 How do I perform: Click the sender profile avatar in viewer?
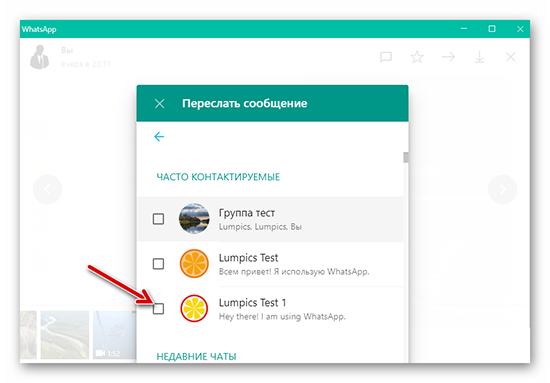(40, 57)
